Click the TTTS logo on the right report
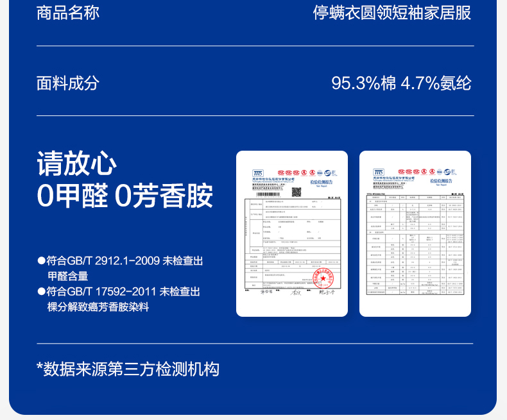Image resolution: width=507 pixels, height=420 pixels. pyautogui.click(x=379, y=172)
